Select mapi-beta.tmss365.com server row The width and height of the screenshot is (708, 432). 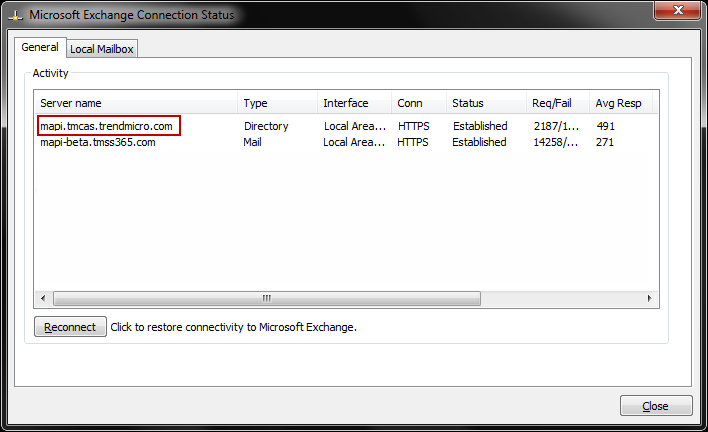[98, 142]
